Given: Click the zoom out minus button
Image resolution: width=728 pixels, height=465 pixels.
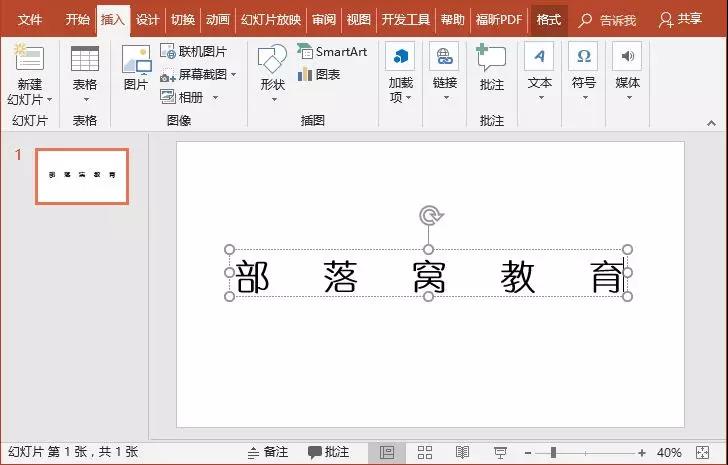Looking at the screenshot, I should [x=528, y=452].
